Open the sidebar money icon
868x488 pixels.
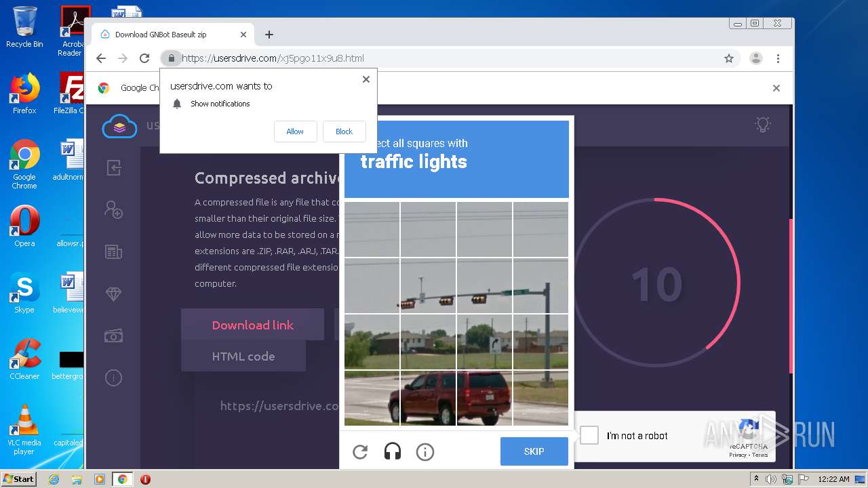tap(113, 335)
